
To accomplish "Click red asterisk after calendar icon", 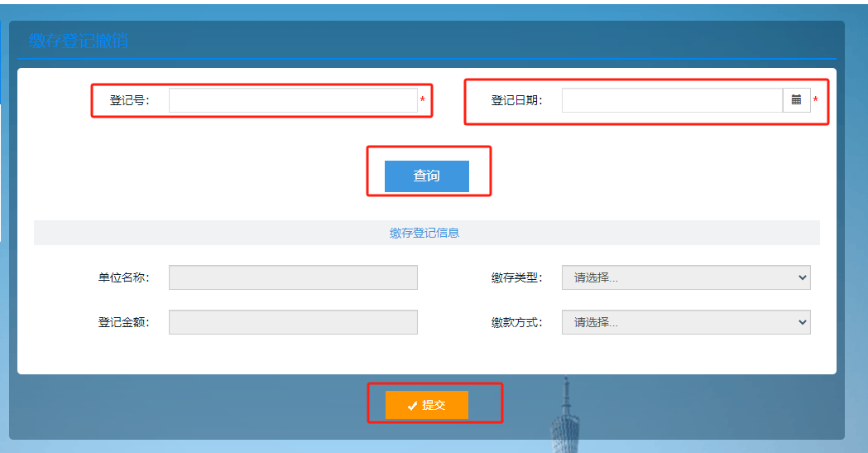I will tap(816, 101).
